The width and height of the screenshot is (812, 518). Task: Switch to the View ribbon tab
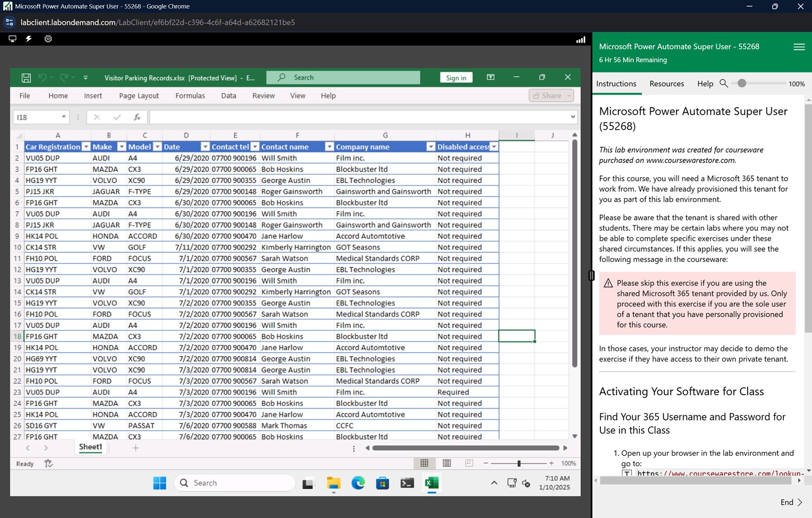pos(298,96)
